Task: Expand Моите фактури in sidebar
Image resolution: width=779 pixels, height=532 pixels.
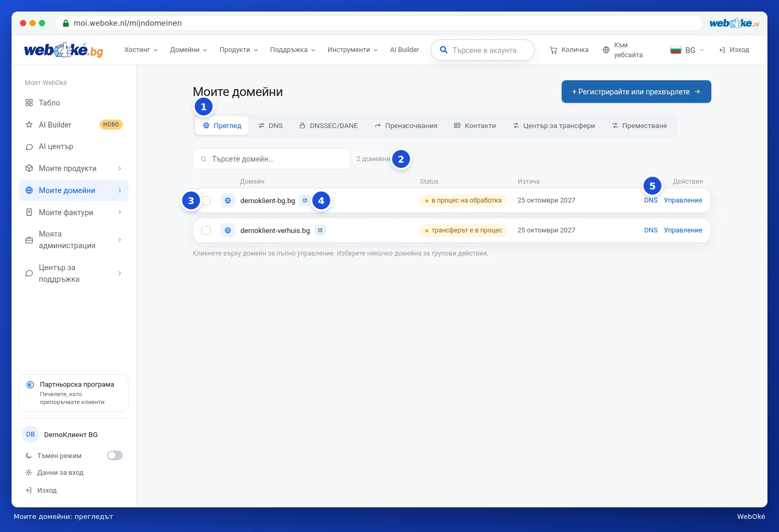Action: (73, 212)
